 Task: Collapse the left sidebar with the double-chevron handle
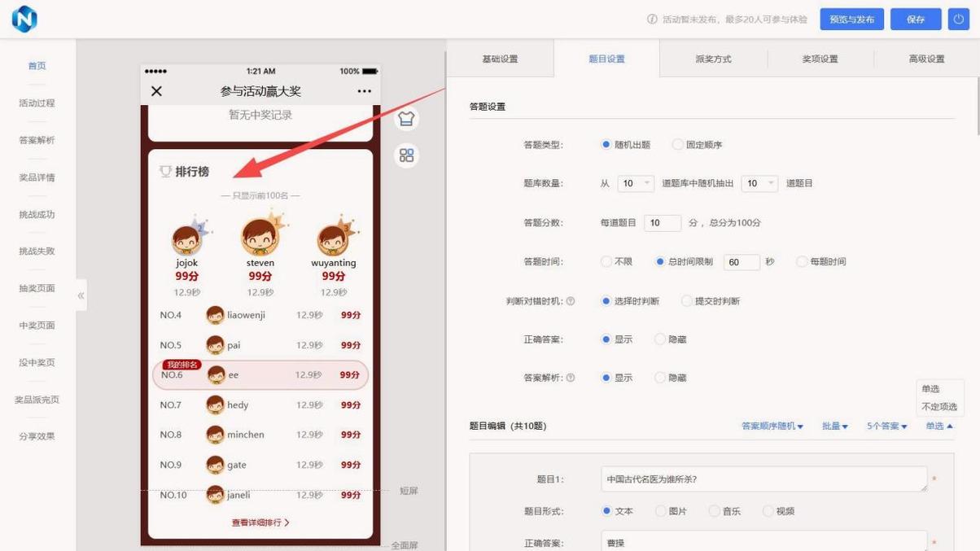[x=81, y=295]
